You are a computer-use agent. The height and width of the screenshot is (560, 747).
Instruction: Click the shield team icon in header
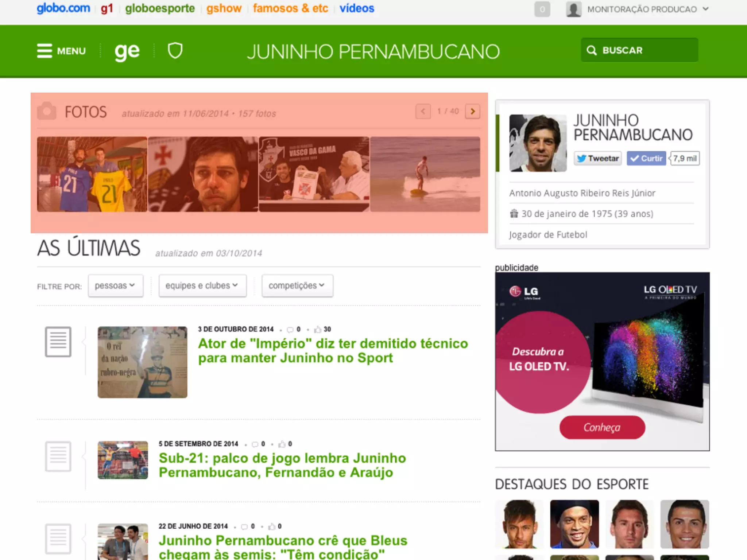point(175,51)
